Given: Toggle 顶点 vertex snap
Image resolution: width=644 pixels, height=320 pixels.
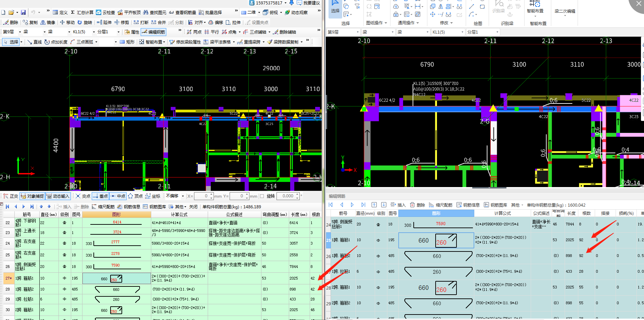Looking at the screenshot, I should (x=135, y=196).
